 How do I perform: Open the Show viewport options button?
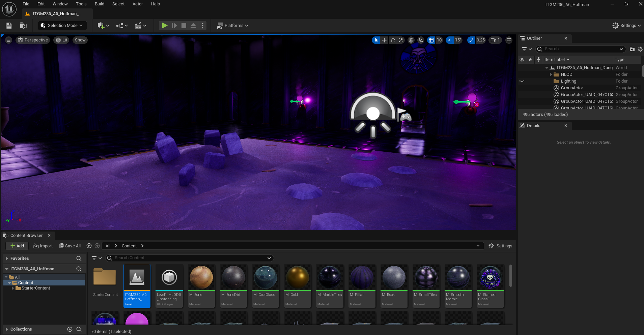tap(80, 40)
